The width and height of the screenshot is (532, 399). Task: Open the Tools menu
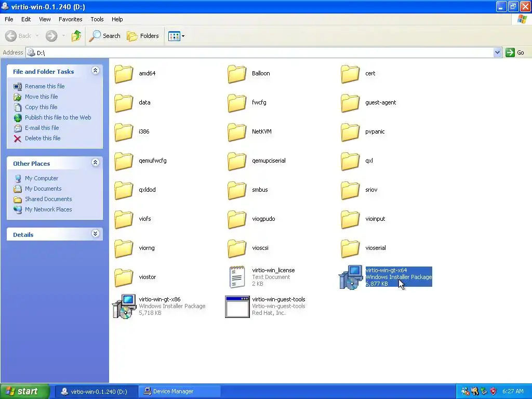[x=97, y=19]
